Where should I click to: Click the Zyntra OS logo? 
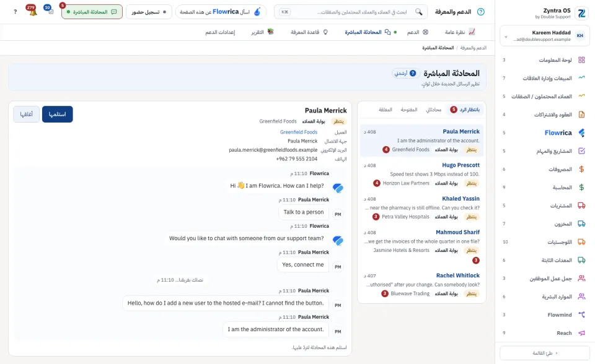(x=581, y=13)
